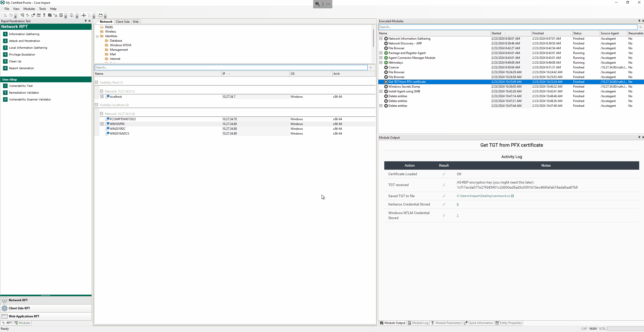Open the Modules menu
The image size is (644, 332).
pos(29,9)
